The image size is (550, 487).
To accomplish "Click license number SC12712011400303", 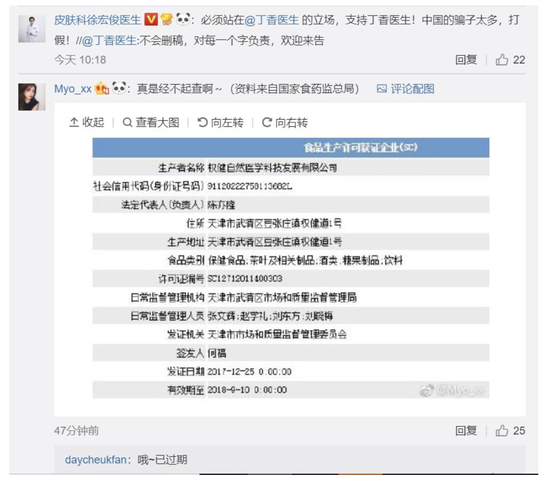I will 245,279.
